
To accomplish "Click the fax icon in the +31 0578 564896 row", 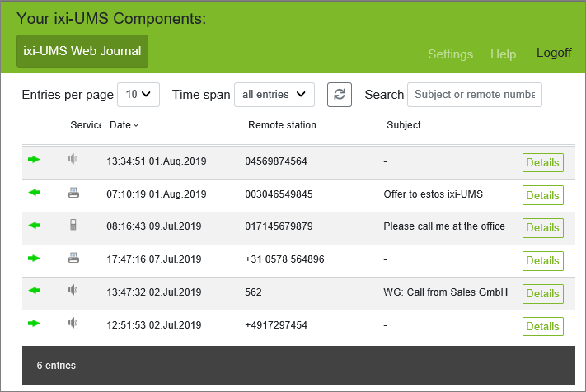I will [73, 259].
